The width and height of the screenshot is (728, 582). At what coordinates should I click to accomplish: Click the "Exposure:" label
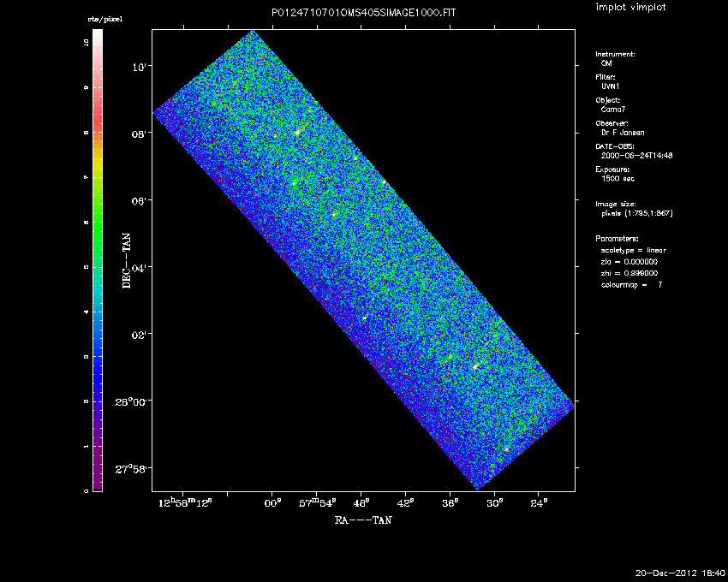click(x=612, y=169)
